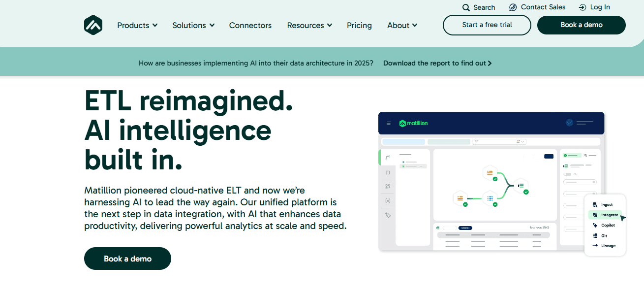Choose Lineage in the illustration popup menu
Screen dimensions: 644x292
604,246
